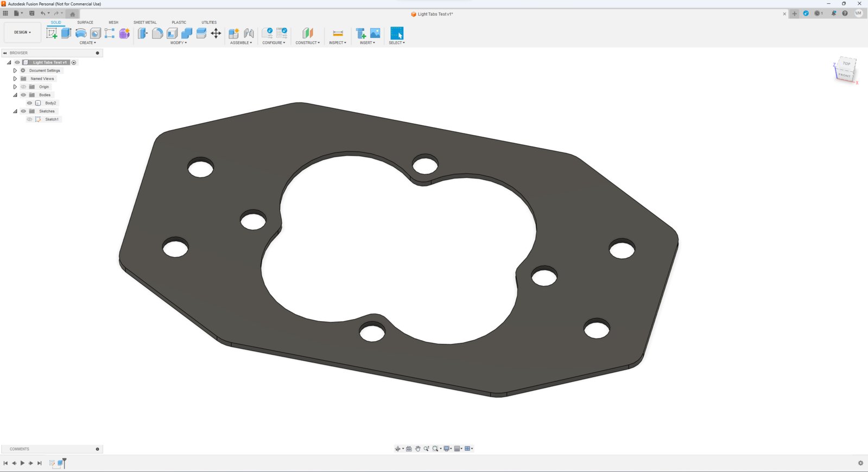The image size is (868, 472).
Task: Open the CREATE dropdown menu
Action: pos(88,43)
